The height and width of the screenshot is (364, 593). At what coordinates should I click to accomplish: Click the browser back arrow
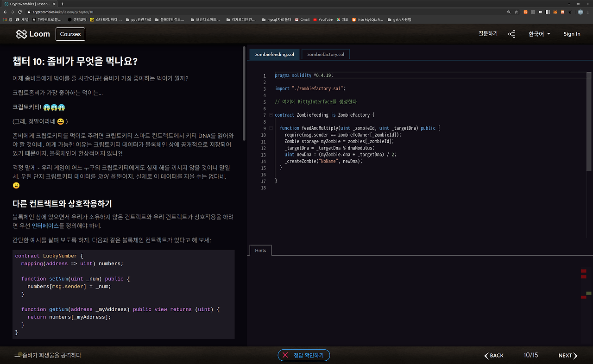click(5, 12)
